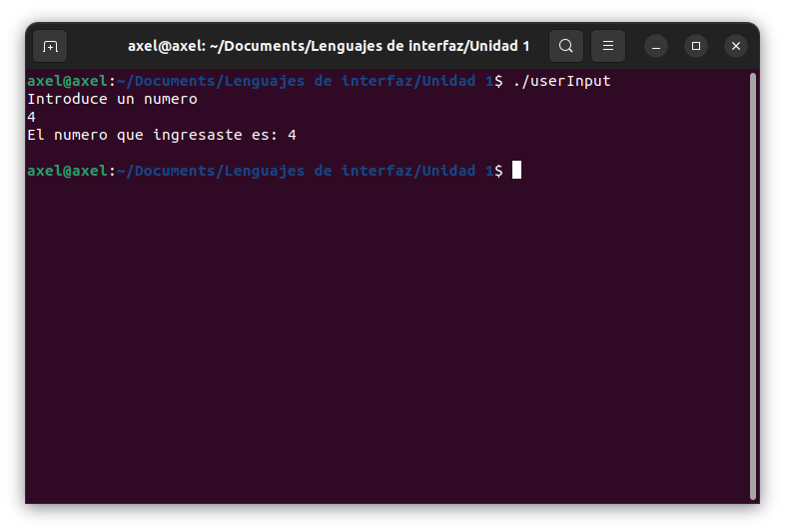
Task: Minimize the terminal window
Action: coord(656,46)
